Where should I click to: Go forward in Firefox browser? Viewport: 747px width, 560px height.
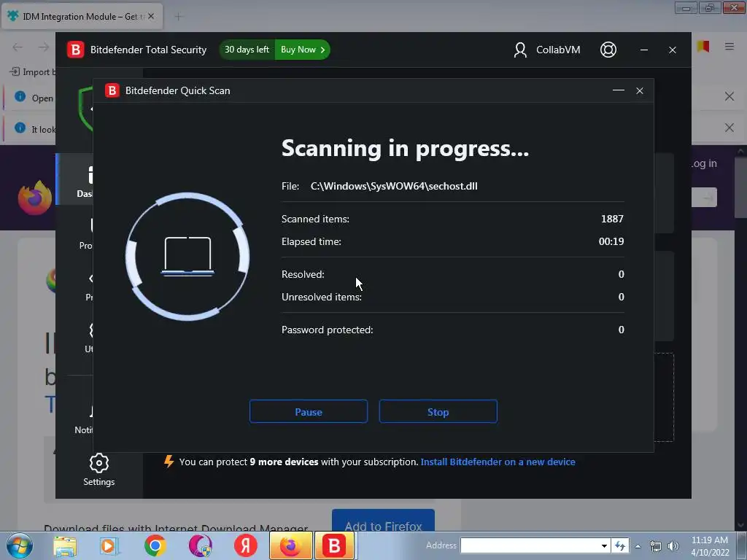pyautogui.click(x=43, y=47)
